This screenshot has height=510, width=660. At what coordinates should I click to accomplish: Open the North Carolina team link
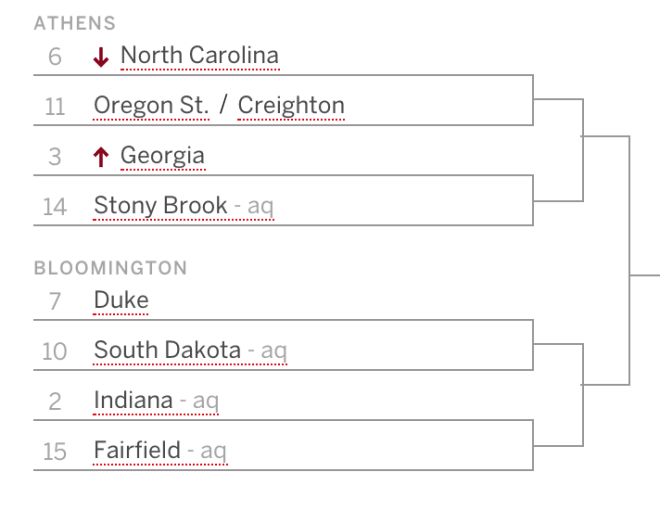(x=200, y=55)
